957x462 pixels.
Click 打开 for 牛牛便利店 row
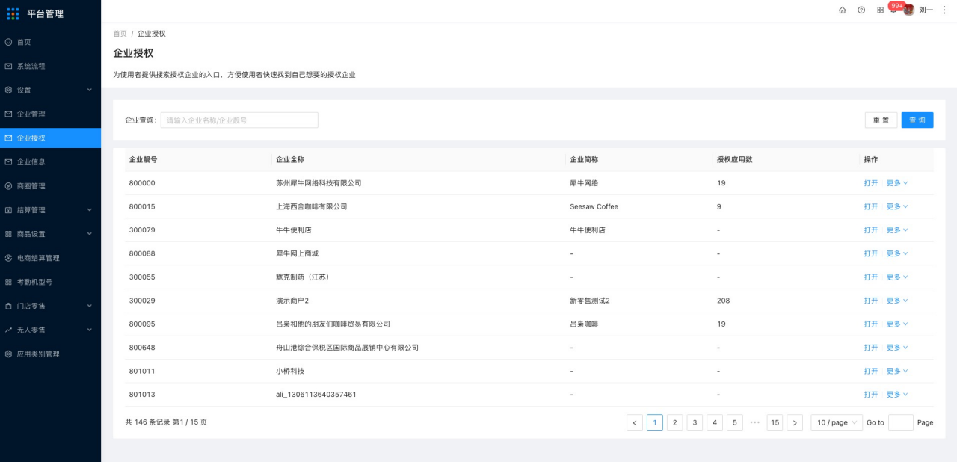(x=871, y=230)
